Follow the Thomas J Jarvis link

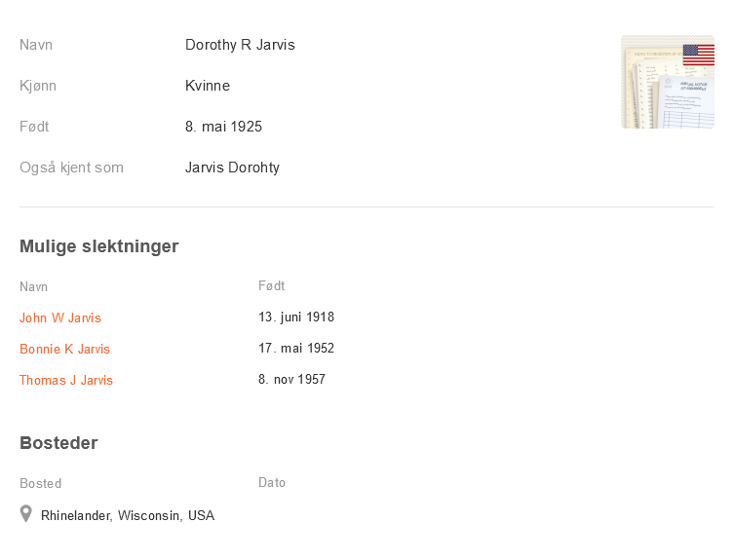tap(66, 381)
